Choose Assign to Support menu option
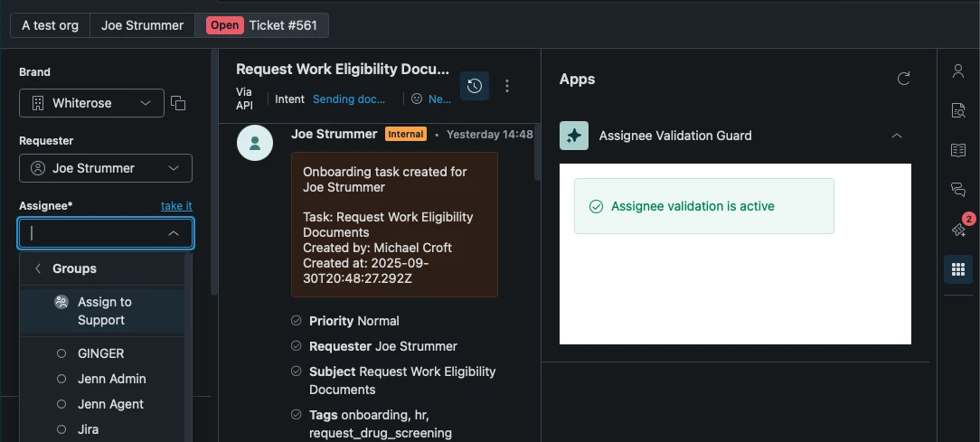Viewport: 980px width, 442px height. click(x=102, y=311)
